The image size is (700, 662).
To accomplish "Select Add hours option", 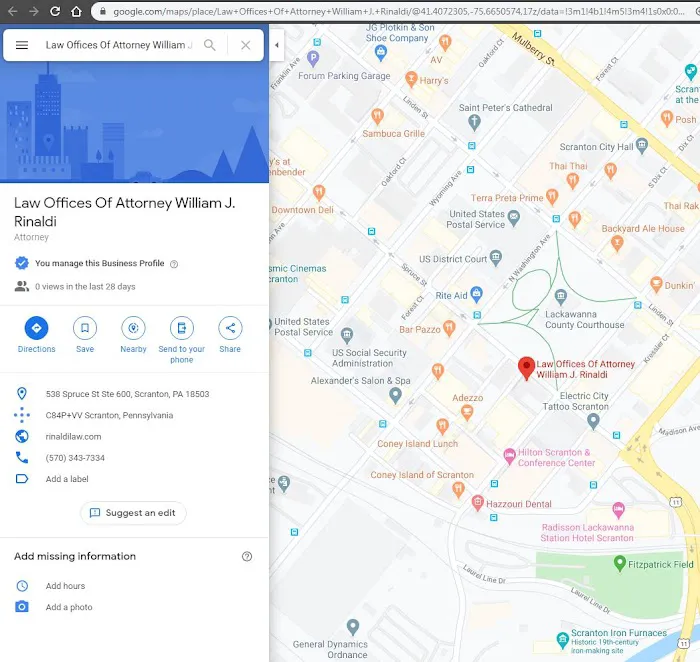I will click(65, 586).
